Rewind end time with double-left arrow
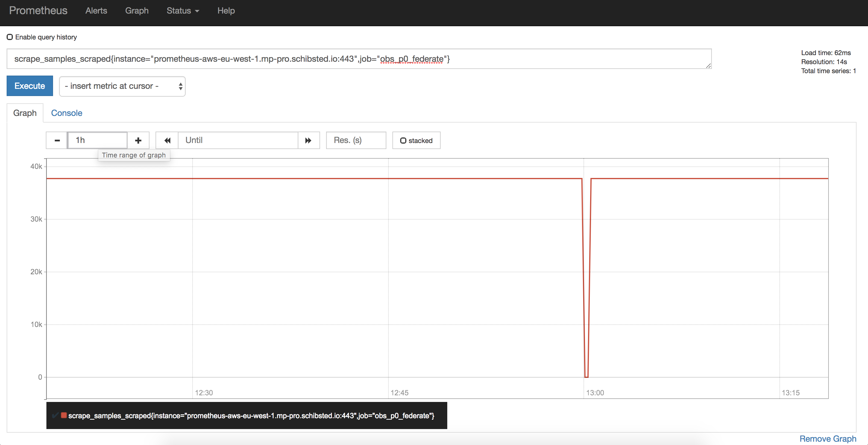 click(x=167, y=140)
